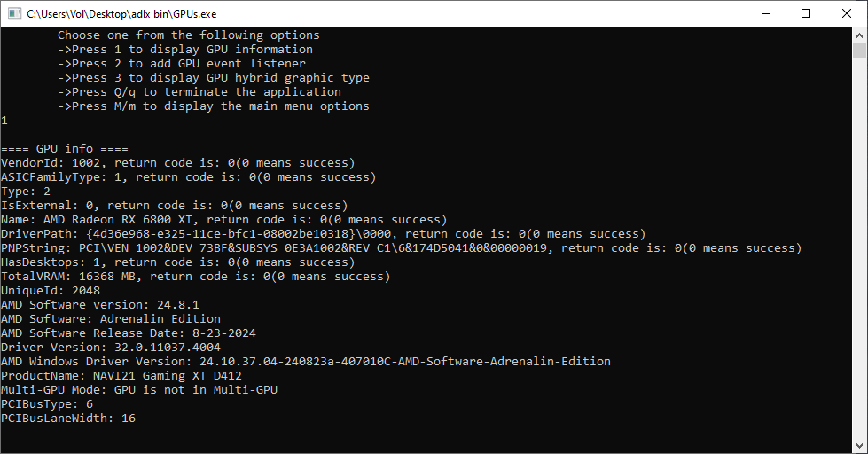Click the console app icon in title bar

pos(14,14)
